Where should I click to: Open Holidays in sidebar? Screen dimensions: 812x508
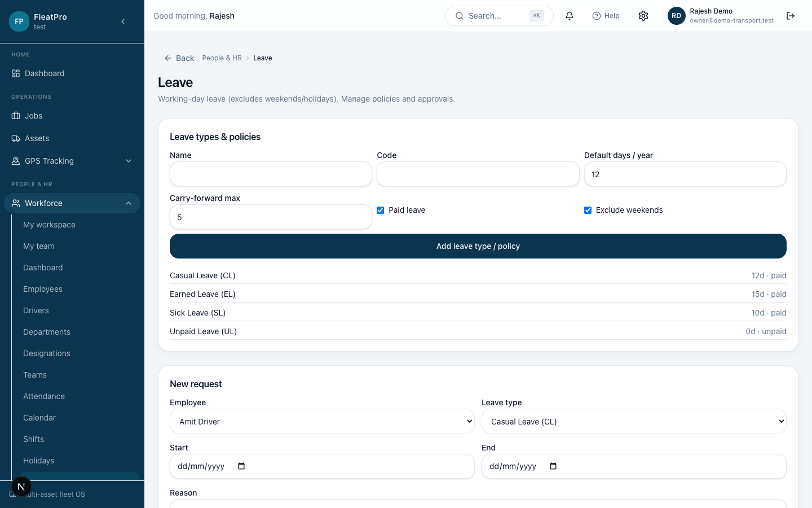click(x=39, y=461)
